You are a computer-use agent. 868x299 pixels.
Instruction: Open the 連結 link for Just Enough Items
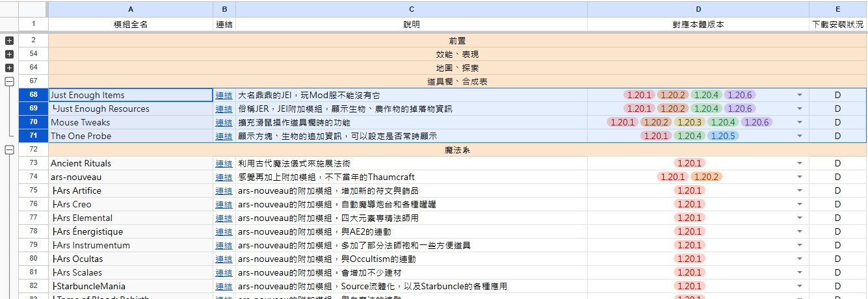coord(224,96)
